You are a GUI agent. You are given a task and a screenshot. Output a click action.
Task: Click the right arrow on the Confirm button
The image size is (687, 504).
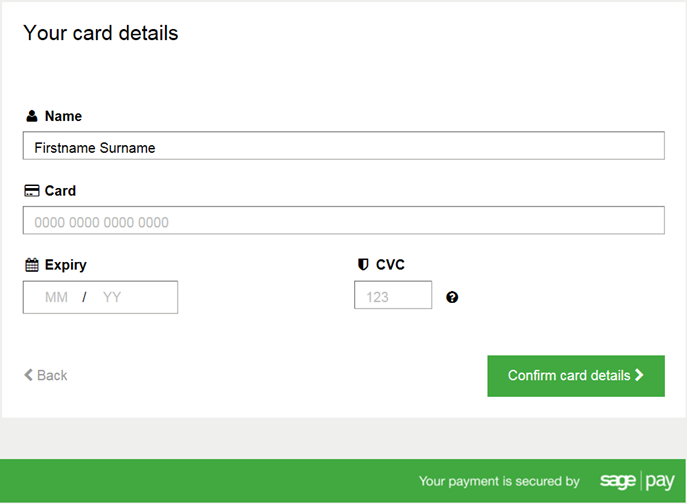pos(639,375)
